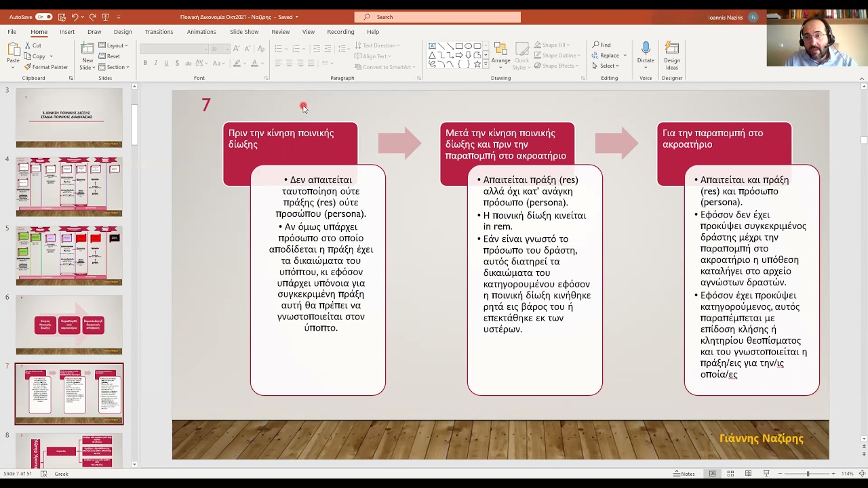Expand the Select dropdown in Editing
Screen dimensions: 868x488
click(x=605, y=66)
